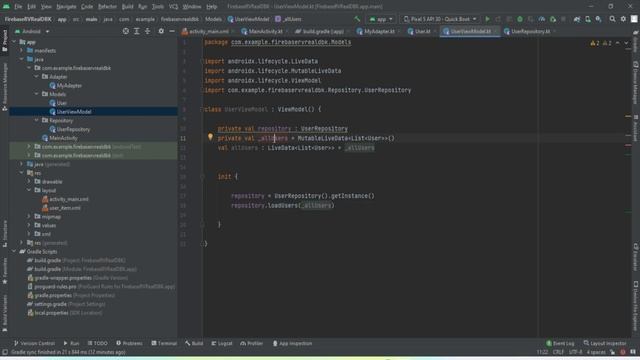Screen dimensions: 640x360
Task: Open App Inspection tool window
Action: coord(292,343)
